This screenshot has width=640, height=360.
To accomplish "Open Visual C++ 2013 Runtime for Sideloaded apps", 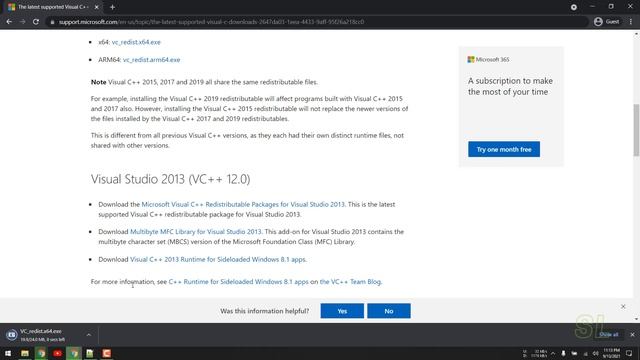I will pos(218,259).
